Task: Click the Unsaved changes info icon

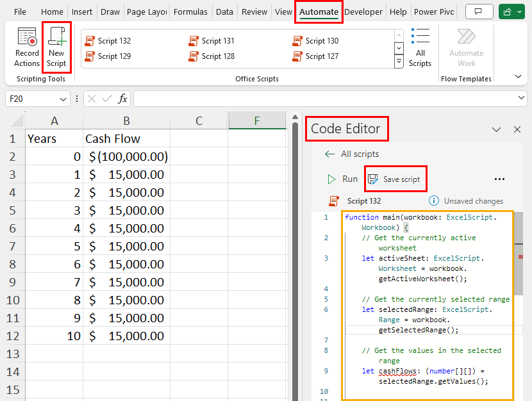Action: pos(433,201)
